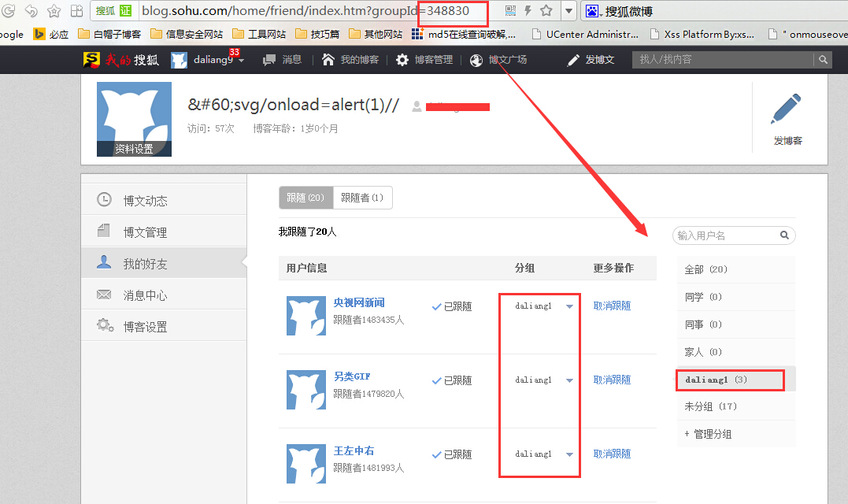Click the 王左中右 avatar thumbnail

pos(306,463)
